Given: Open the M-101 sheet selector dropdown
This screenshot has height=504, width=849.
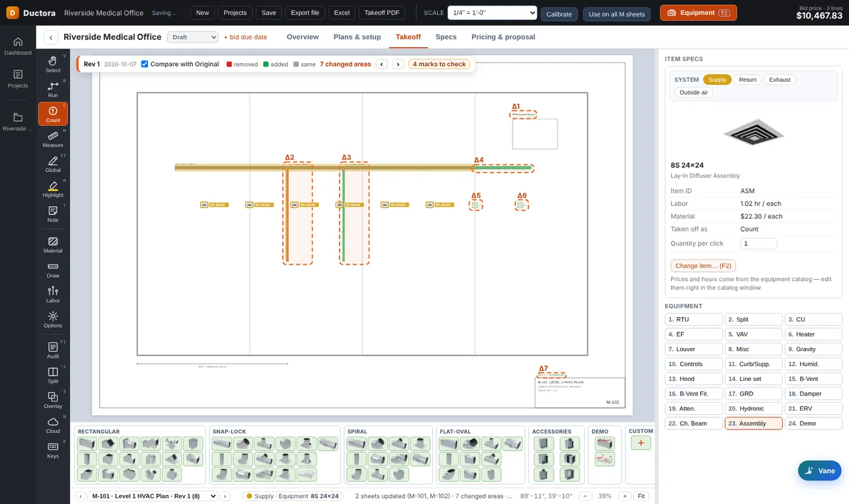Looking at the screenshot, I should click(153, 496).
